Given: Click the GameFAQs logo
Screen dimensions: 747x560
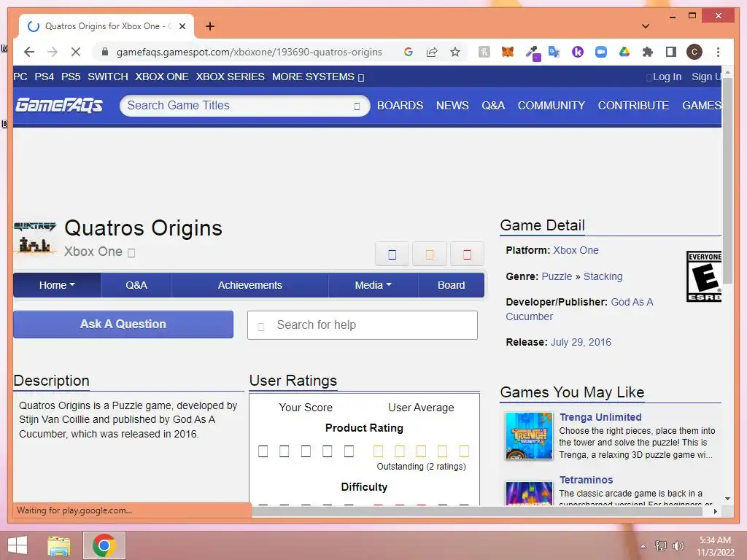Looking at the screenshot, I should coord(59,105).
